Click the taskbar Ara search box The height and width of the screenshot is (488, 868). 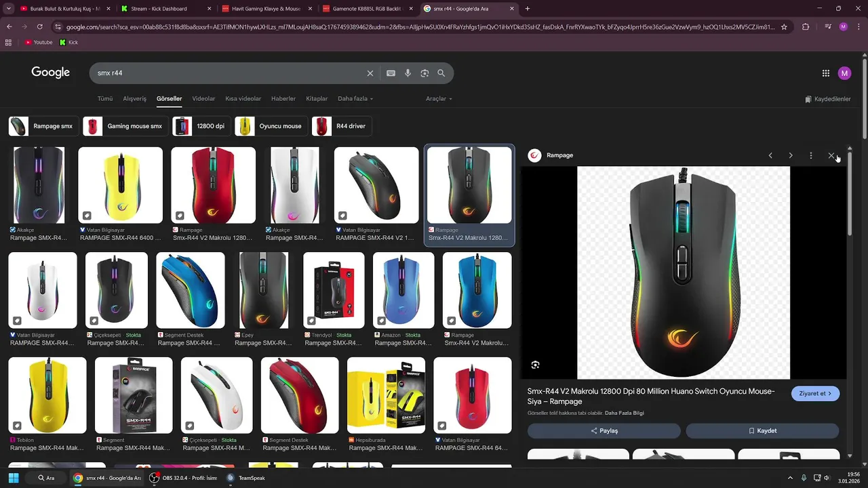[46, 478]
